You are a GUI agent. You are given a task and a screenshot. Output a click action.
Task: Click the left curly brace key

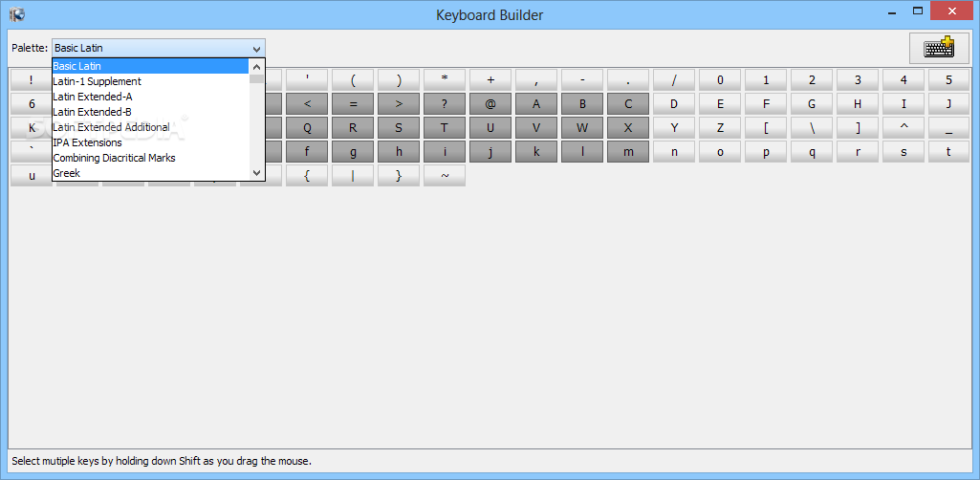[307, 175]
